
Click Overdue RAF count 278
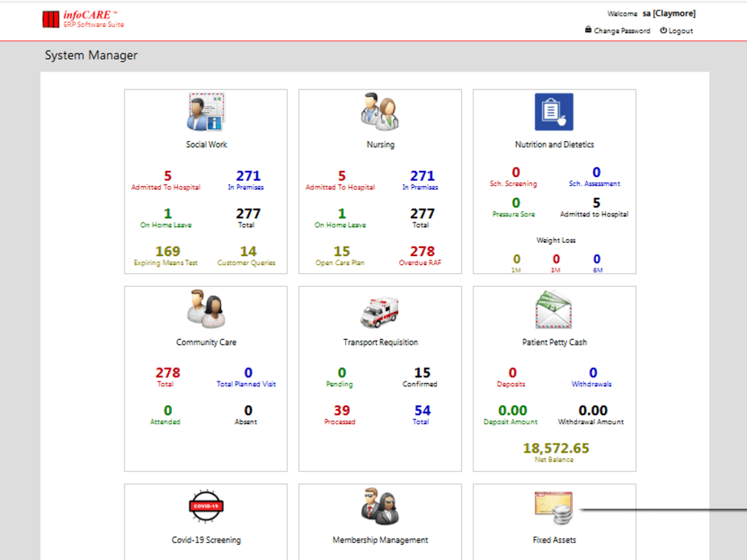click(x=422, y=251)
